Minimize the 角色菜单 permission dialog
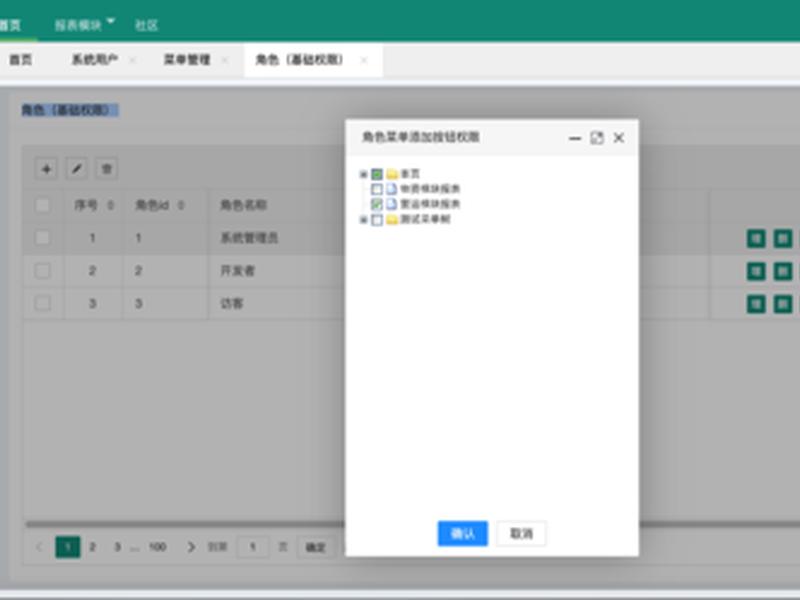This screenshot has width=800, height=600. [x=574, y=138]
